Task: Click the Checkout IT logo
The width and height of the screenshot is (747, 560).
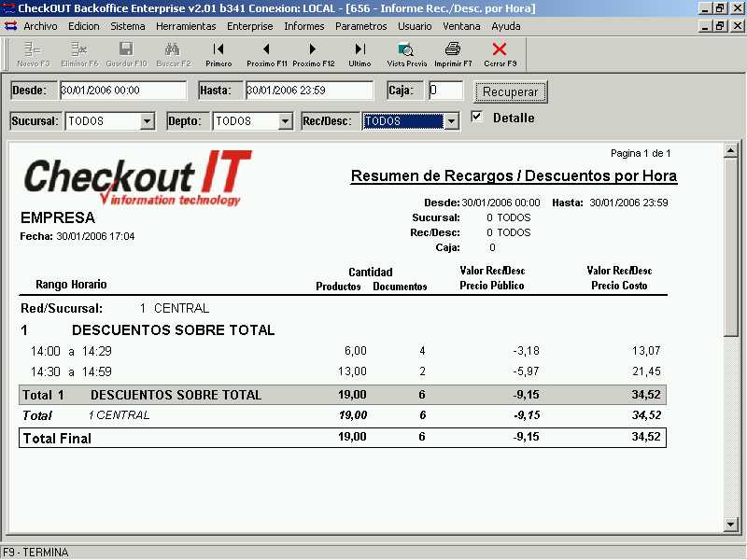Action: tap(137, 178)
